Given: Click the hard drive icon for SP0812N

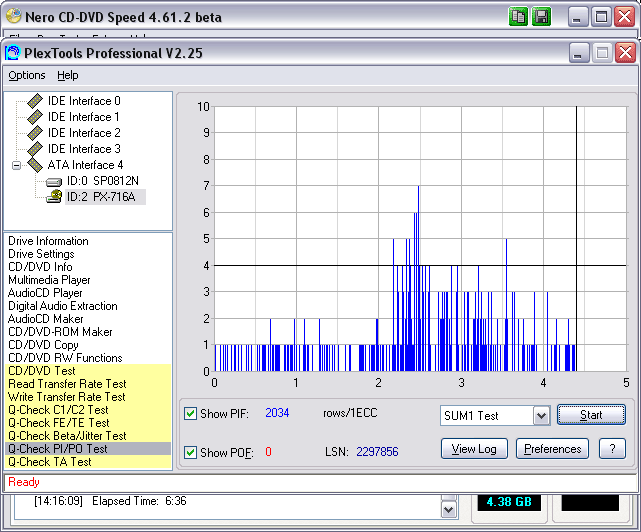Looking at the screenshot, I should point(54,182).
